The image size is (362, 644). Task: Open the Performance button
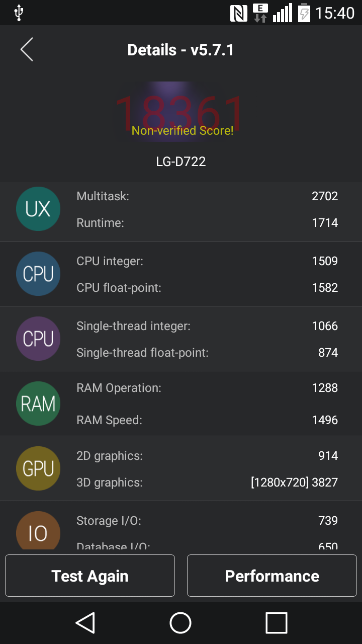click(272, 576)
